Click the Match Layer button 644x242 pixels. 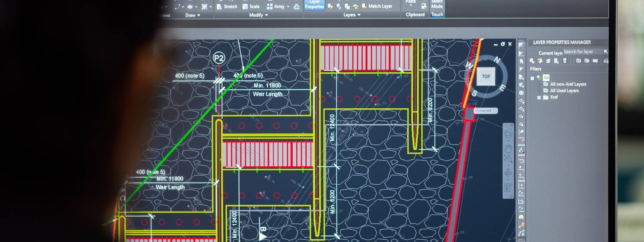click(377, 6)
